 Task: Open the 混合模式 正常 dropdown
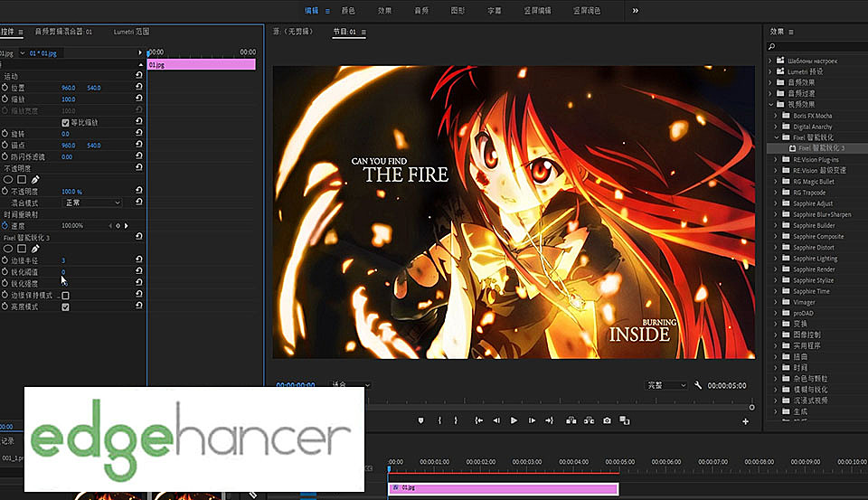91,203
